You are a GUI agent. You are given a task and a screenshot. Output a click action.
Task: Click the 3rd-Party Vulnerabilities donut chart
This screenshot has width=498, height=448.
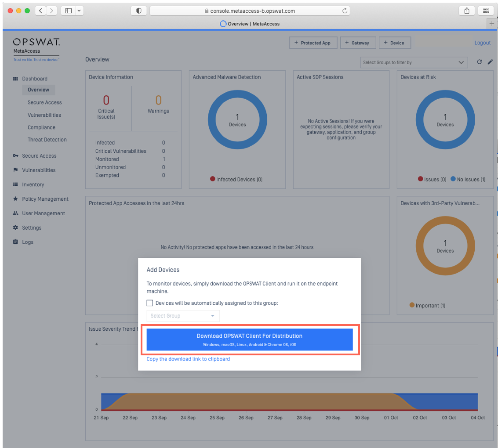(445, 246)
